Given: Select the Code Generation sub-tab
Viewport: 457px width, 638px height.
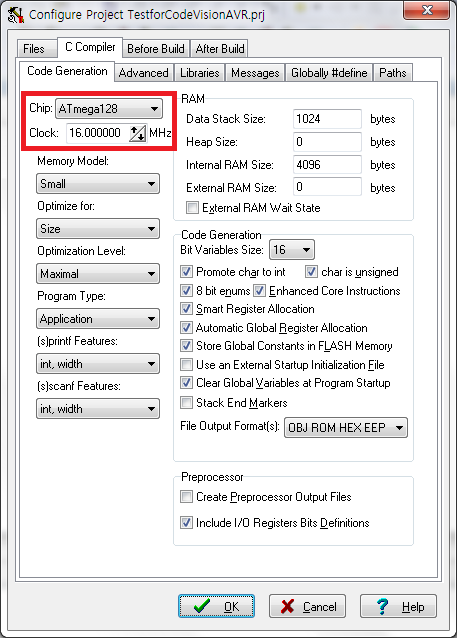Looking at the screenshot, I should click(67, 71).
